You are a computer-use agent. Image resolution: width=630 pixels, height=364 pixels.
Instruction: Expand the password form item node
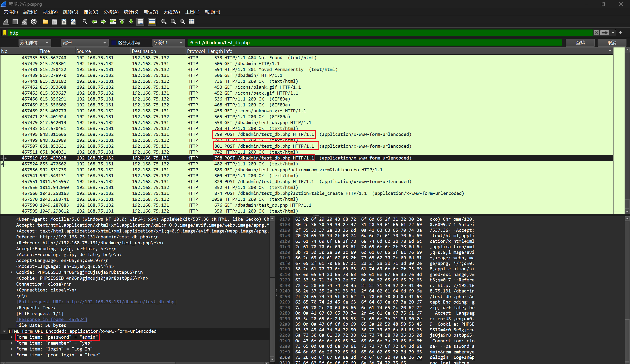click(12, 337)
